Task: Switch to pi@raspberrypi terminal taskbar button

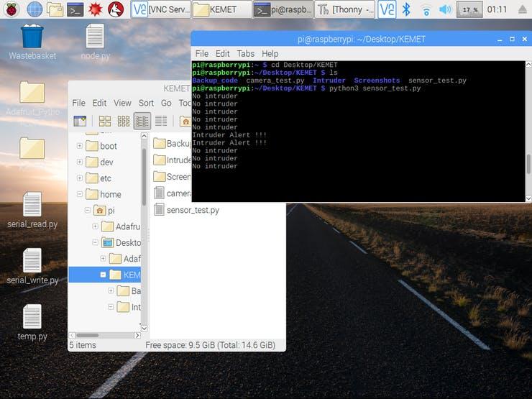Action: pyautogui.click(x=283, y=9)
